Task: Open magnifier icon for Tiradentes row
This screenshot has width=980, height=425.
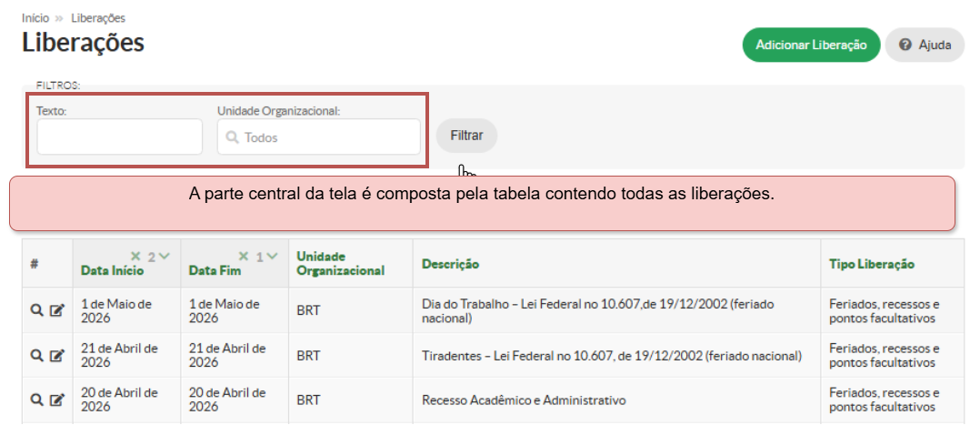Action: [x=36, y=355]
